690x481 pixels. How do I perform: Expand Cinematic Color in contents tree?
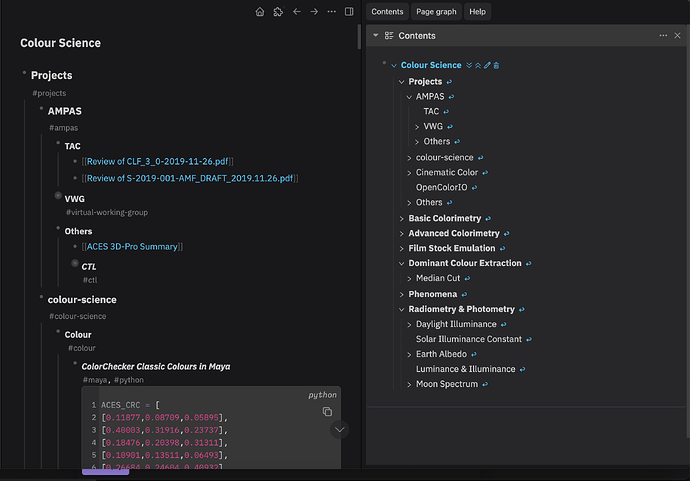click(x=409, y=173)
